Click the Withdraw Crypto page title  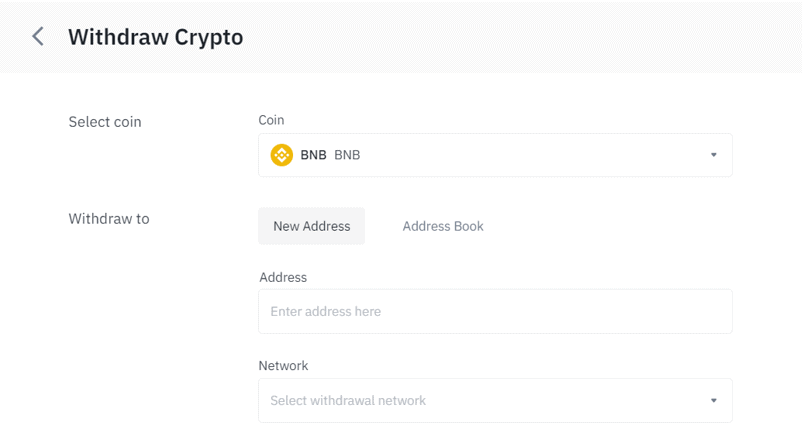pos(155,37)
